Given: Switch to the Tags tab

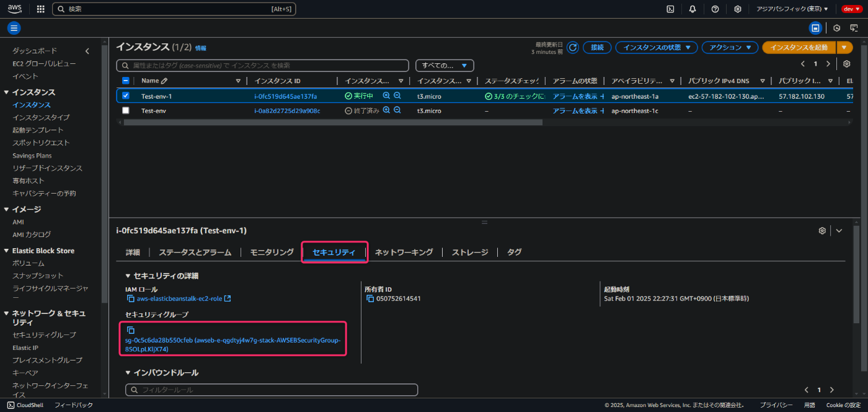Looking at the screenshot, I should (514, 253).
